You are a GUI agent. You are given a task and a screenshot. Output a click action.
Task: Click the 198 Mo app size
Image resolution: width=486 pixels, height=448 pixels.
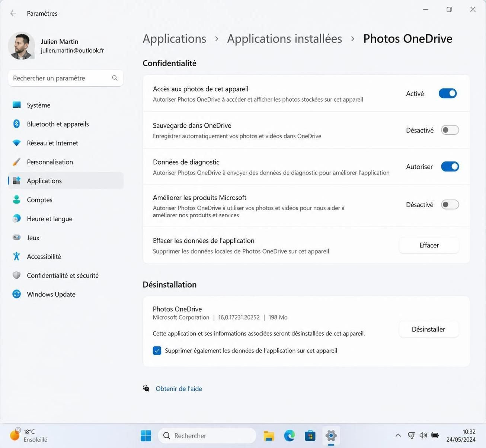278,317
